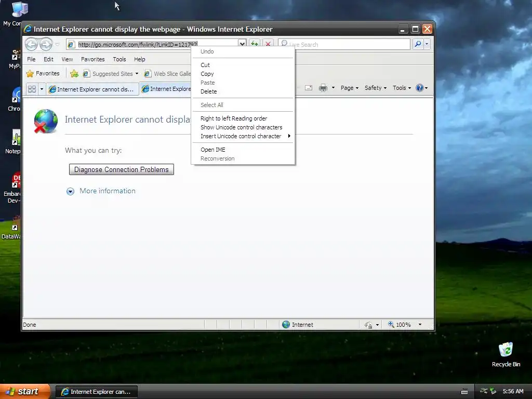Click the Refresh page icon
The image size is (532, 399).
(255, 44)
